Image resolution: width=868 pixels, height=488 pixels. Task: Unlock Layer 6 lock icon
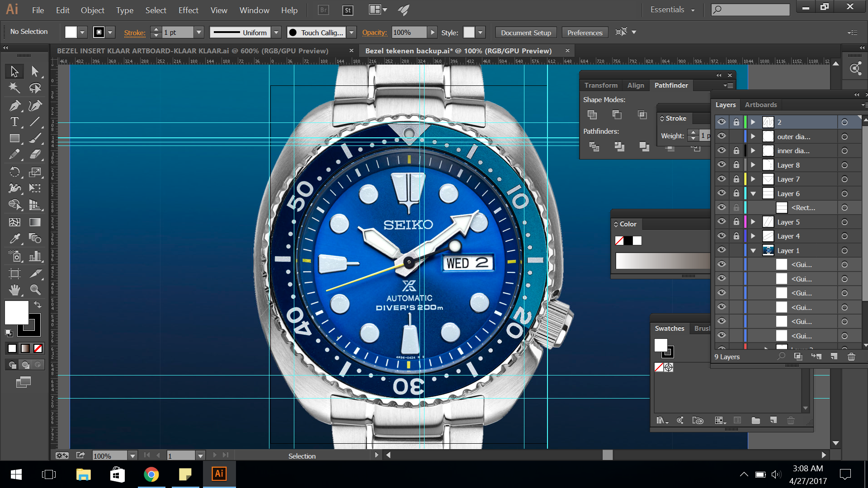[736, 193]
